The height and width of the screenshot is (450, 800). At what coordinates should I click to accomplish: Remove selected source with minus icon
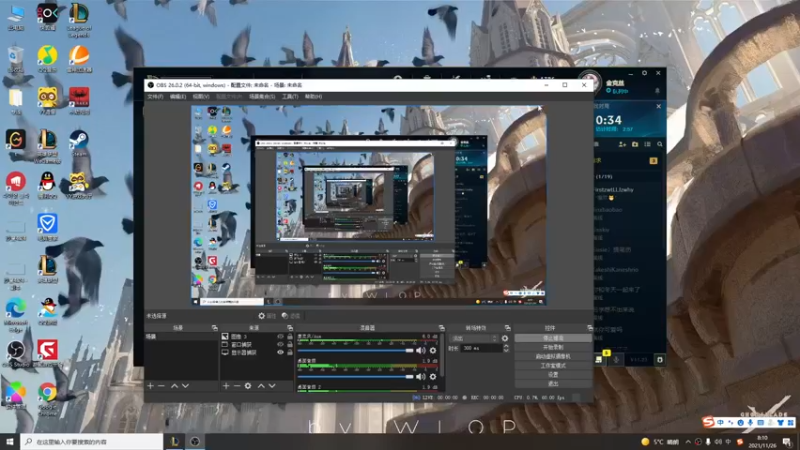click(237, 386)
